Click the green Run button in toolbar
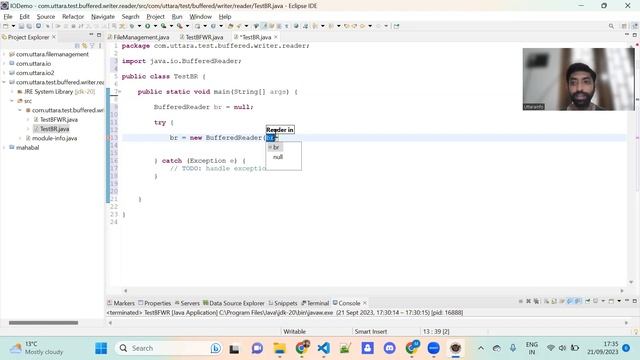This screenshot has height=360, width=640. [147, 26]
